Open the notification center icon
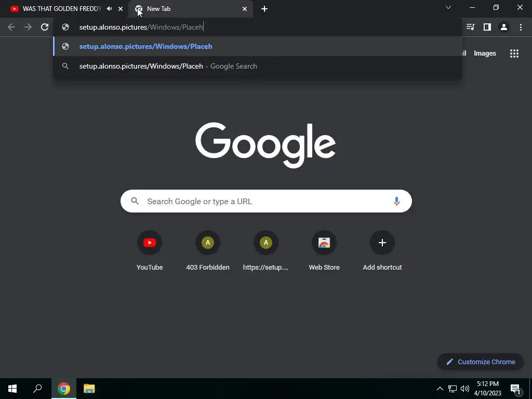The height and width of the screenshot is (399, 532). [515, 389]
